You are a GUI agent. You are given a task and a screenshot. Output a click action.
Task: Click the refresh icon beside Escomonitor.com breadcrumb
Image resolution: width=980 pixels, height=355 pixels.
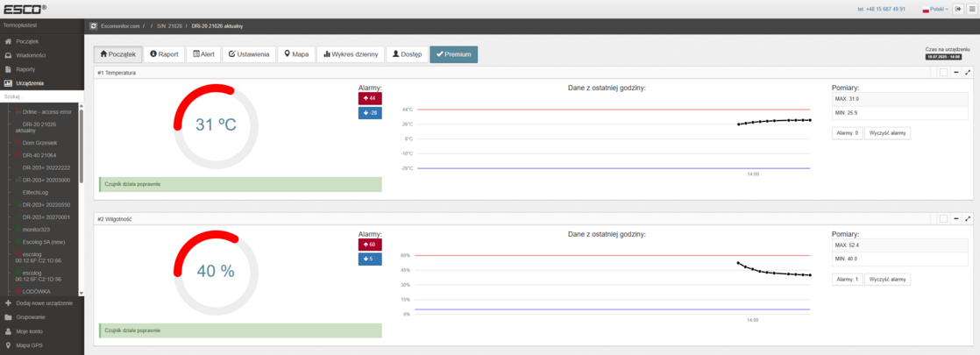(x=94, y=26)
